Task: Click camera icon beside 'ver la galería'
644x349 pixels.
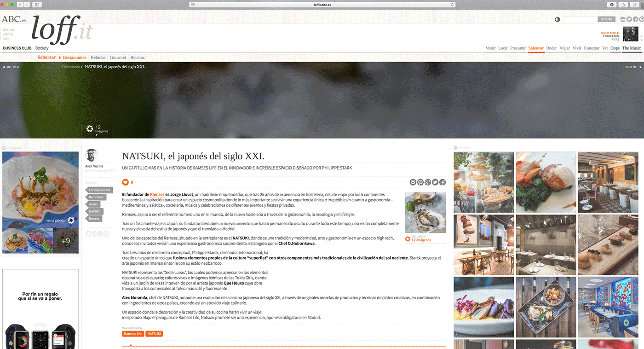Action: click(x=71, y=221)
